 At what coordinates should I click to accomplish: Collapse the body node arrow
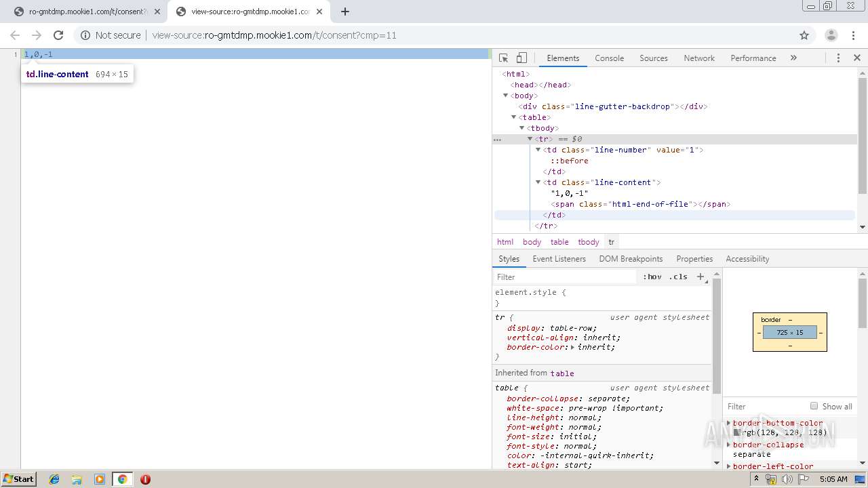click(505, 96)
